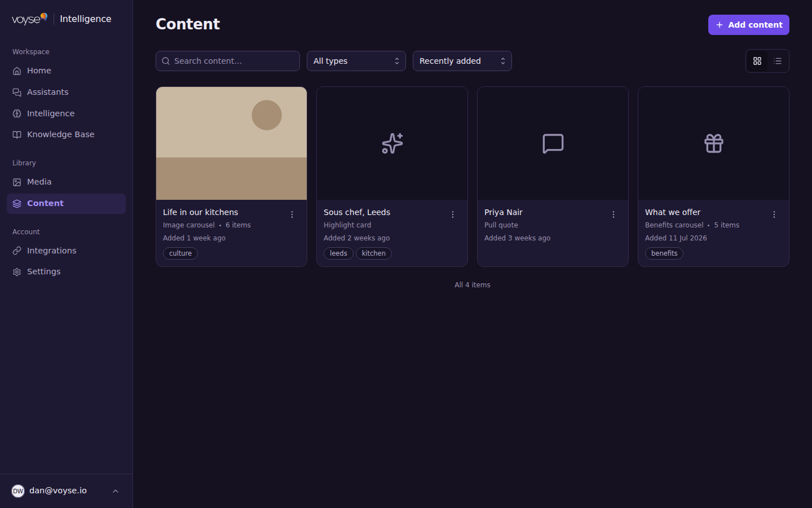Click the Knowledge Base book icon

[x=17, y=135]
